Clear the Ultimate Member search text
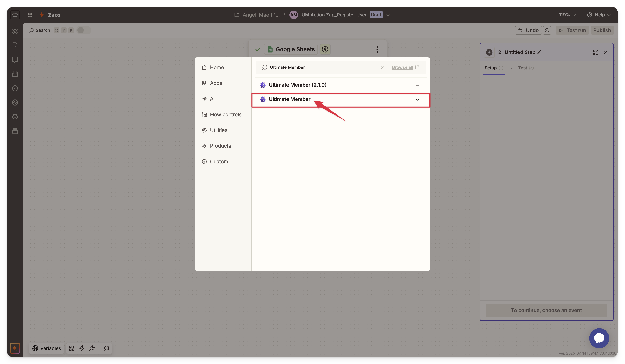Screen dimensions: 625x364 (383, 67)
